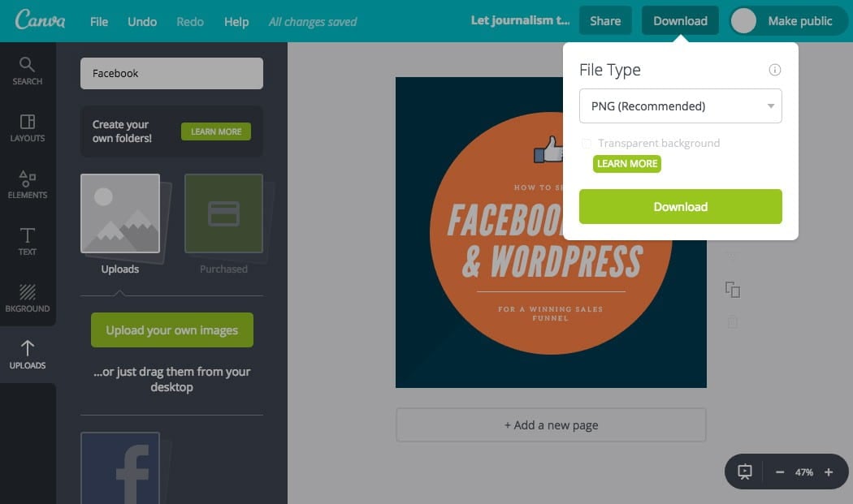Open the File menu
The image size is (853, 504).
tap(99, 21)
